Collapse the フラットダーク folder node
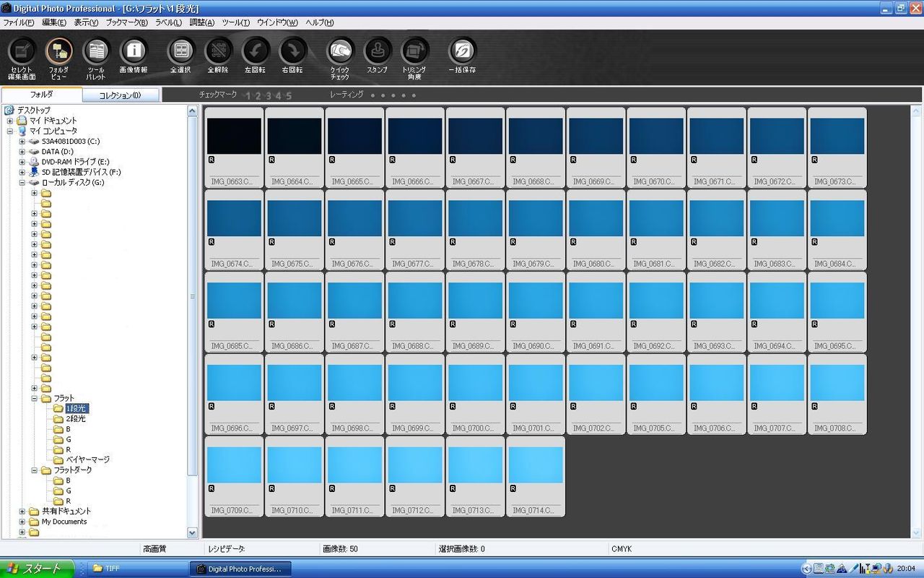The image size is (924, 578). click(x=34, y=470)
